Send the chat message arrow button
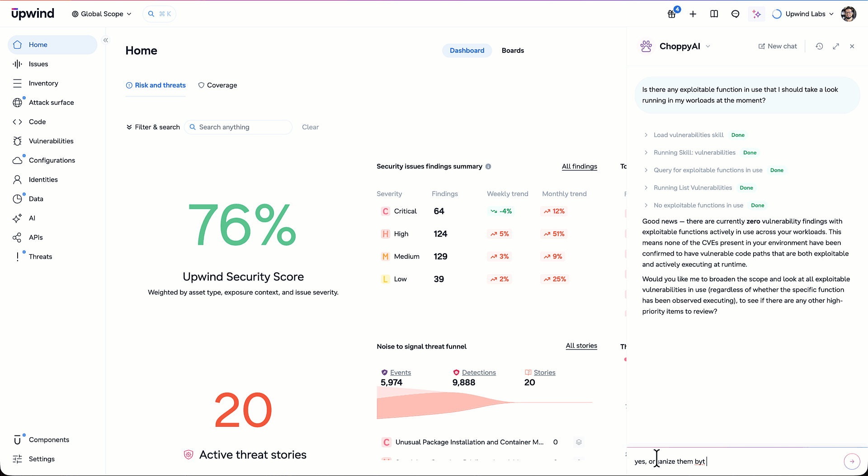868x476 pixels. pos(852,461)
